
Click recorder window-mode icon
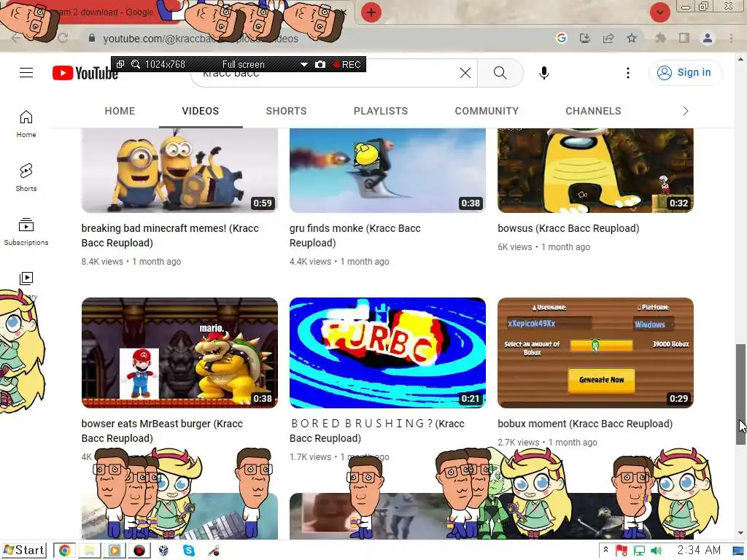point(120,64)
